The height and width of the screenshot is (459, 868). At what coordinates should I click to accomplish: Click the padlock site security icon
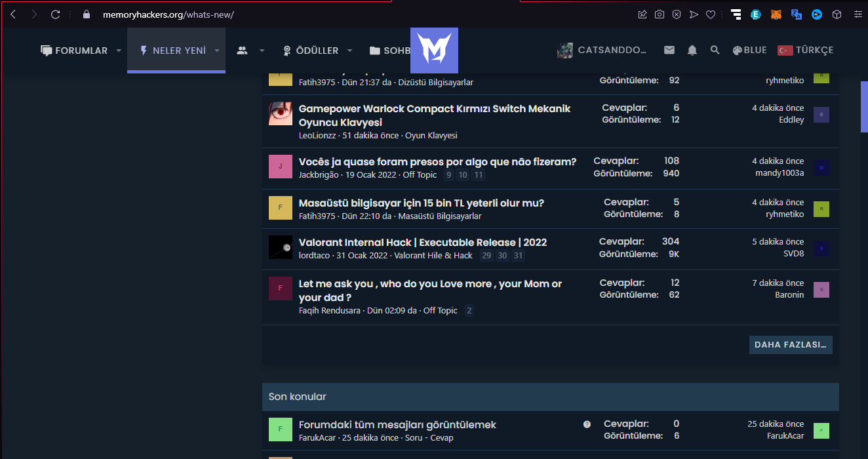tap(86, 14)
